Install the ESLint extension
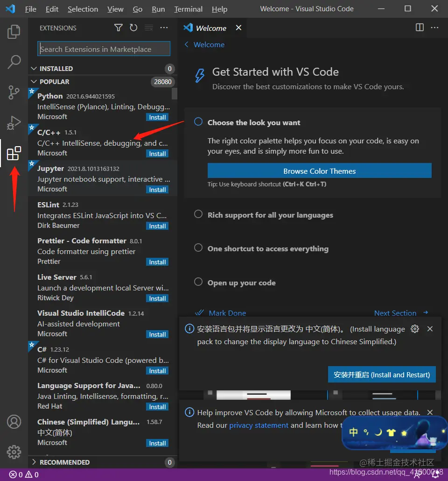The height and width of the screenshot is (481, 448). tap(157, 226)
